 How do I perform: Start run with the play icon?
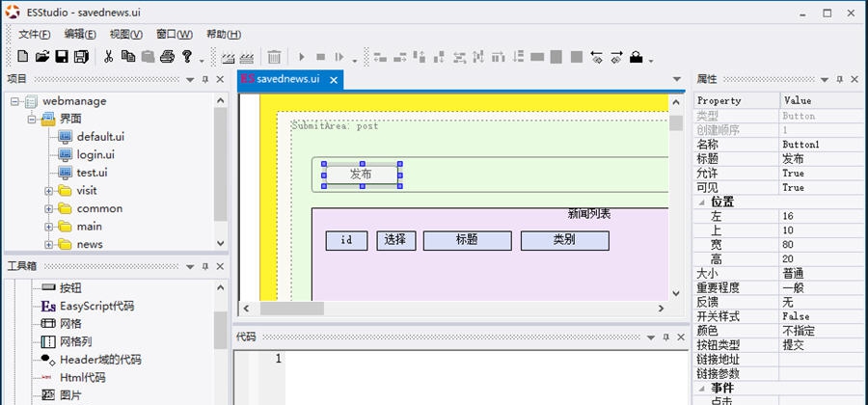[x=302, y=57]
